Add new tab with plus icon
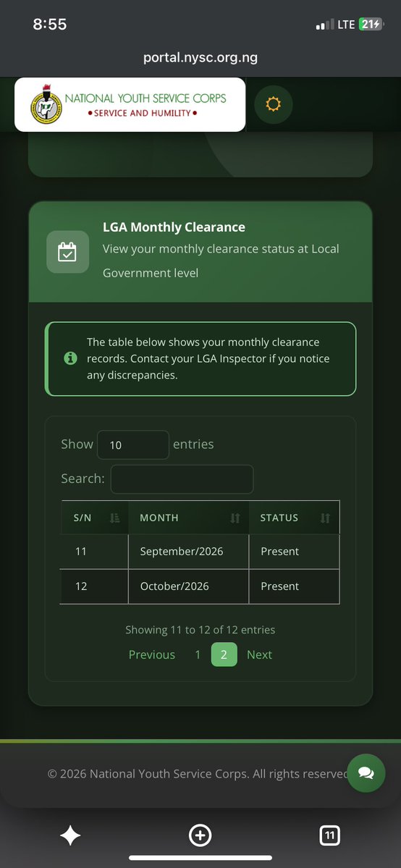 (200, 835)
